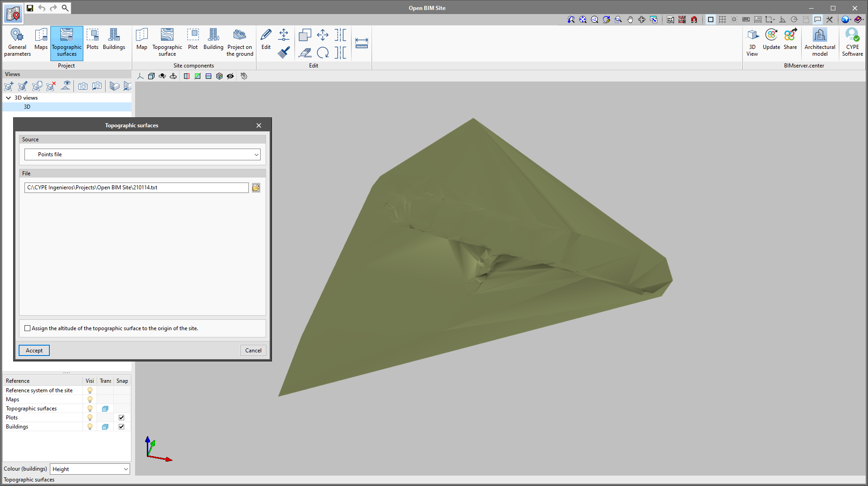Open the Colour (buildings) Height dropdown
The image size is (868, 486).
pyautogui.click(x=90, y=469)
